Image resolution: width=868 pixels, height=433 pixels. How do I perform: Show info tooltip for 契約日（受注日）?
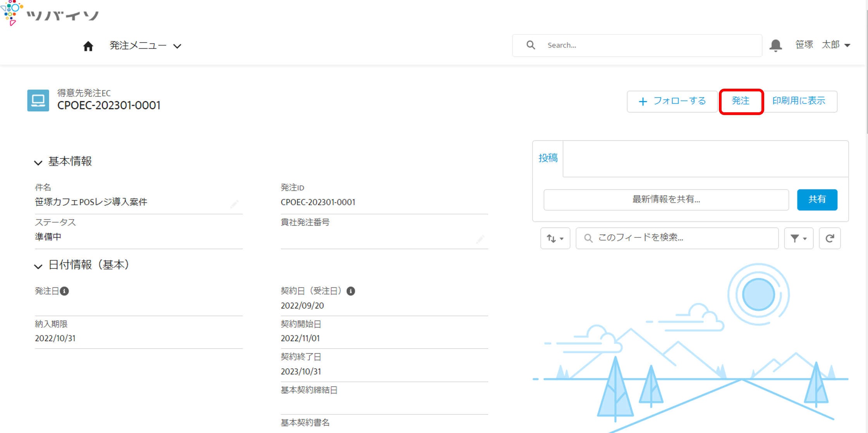[x=351, y=291]
